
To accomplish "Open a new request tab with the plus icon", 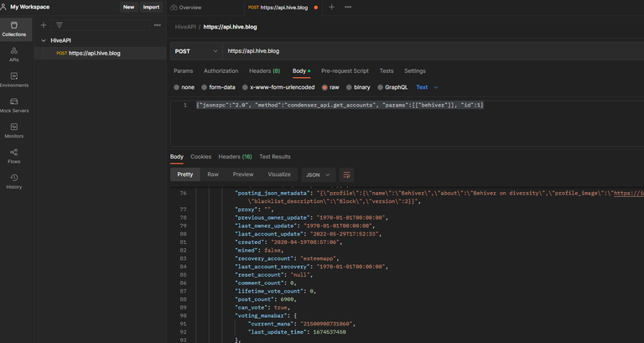I will click(x=331, y=7).
